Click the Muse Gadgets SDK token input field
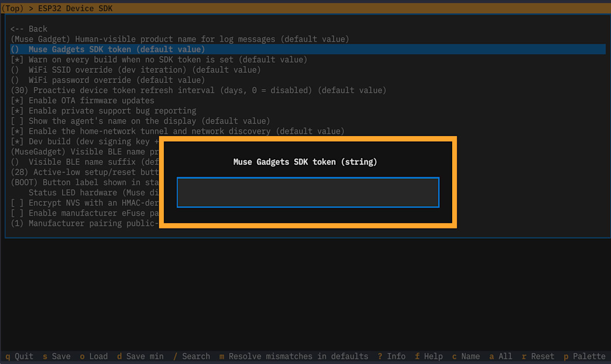 308,192
